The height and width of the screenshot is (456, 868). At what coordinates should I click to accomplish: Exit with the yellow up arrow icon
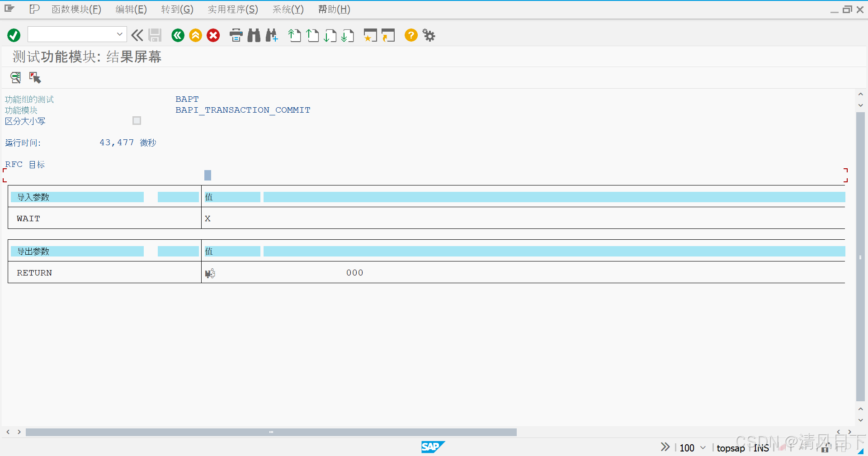point(195,35)
